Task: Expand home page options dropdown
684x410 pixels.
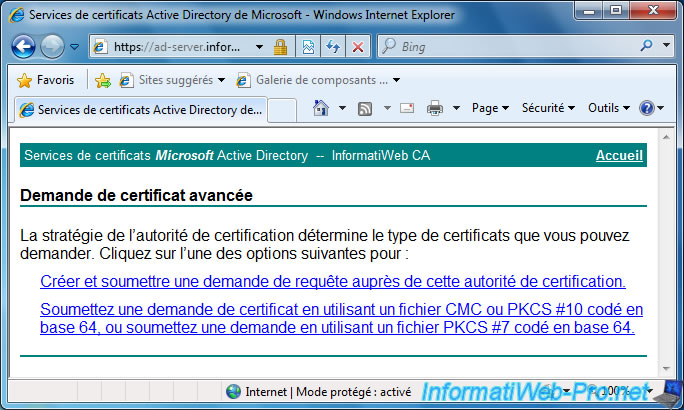Action: (x=342, y=108)
